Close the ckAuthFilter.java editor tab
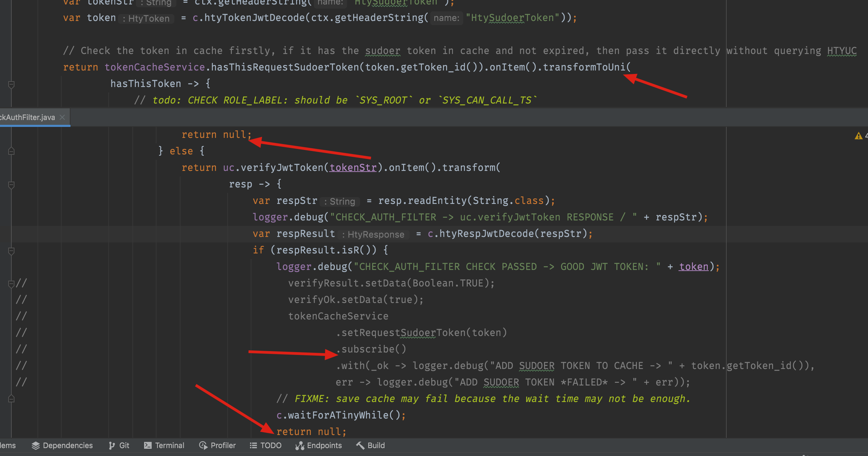 pyautogui.click(x=62, y=117)
